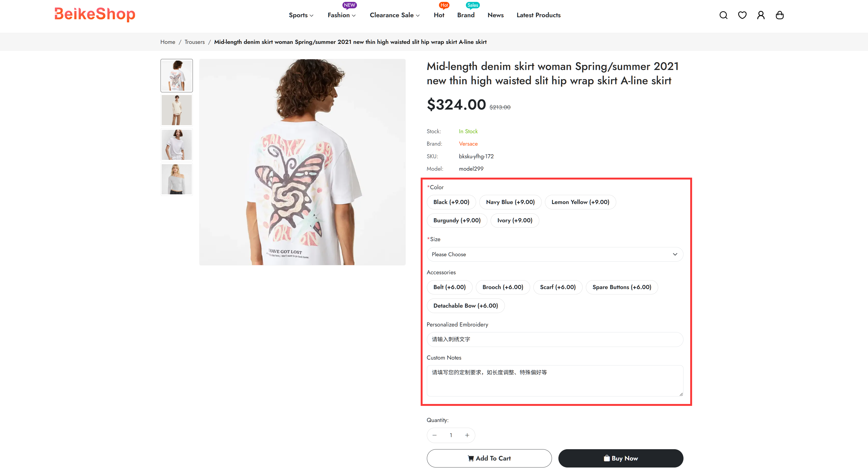Image resolution: width=868 pixels, height=471 pixels.
Task: Open the search icon in header
Action: tap(723, 15)
